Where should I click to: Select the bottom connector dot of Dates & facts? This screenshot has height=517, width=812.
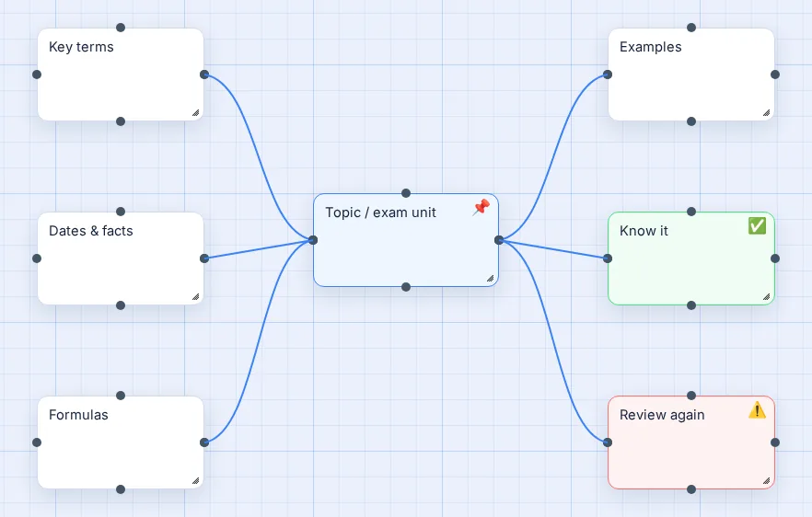121,305
